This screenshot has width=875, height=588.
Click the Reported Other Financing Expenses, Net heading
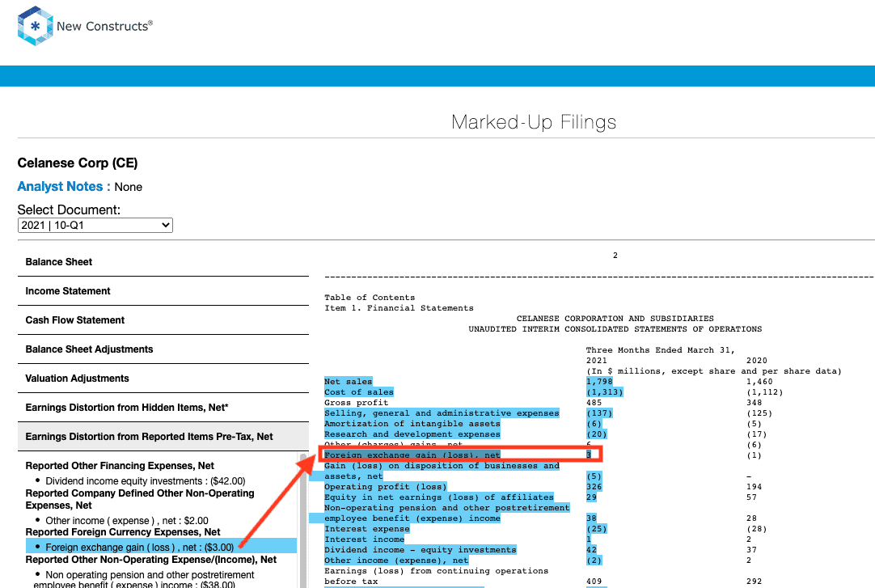(120, 466)
